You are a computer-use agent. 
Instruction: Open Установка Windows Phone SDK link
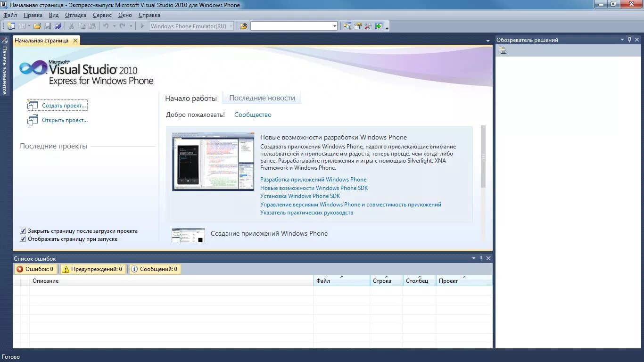click(x=300, y=196)
